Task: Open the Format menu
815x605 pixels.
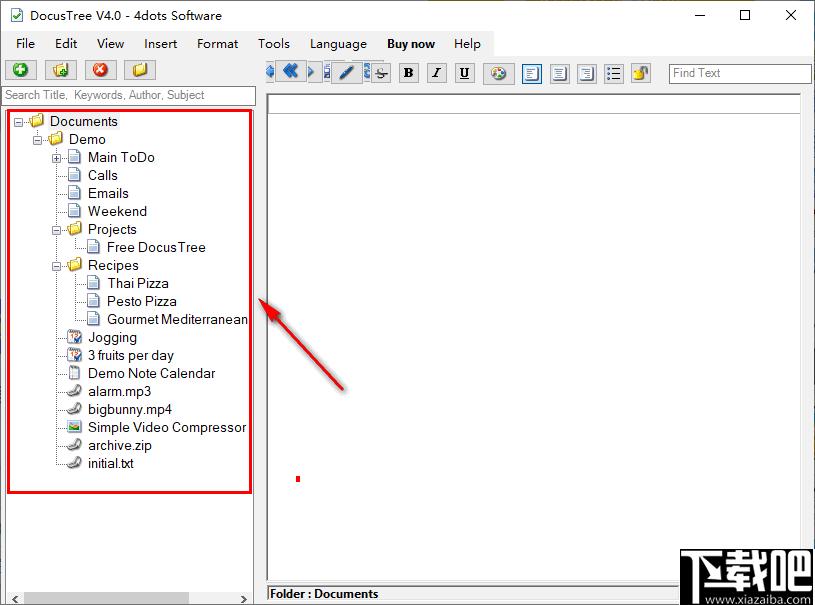Action: 217,44
